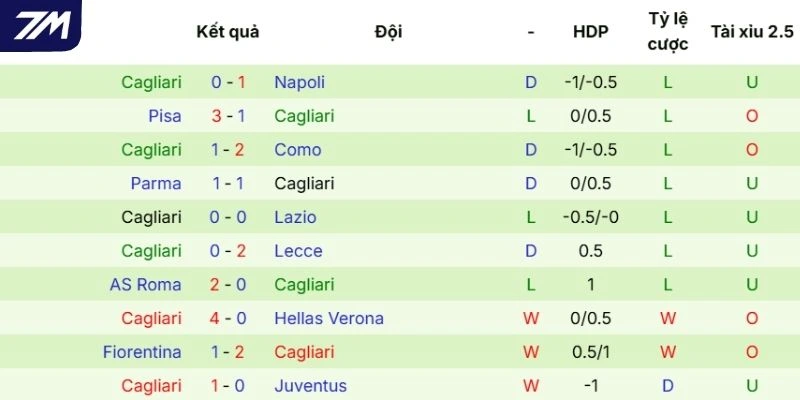Select the Kết quả column header
The image size is (800, 400).
tap(228, 32)
